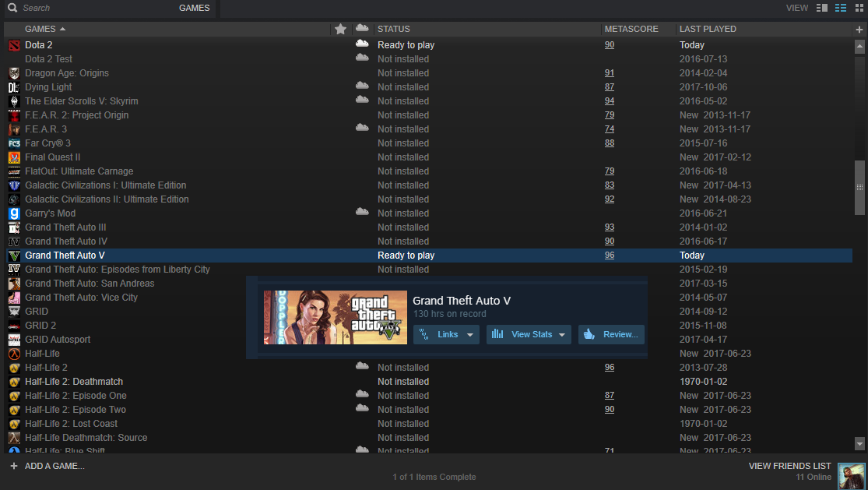
Task: Select Grand Theft Auto: Vice City
Action: pyautogui.click(x=81, y=298)
